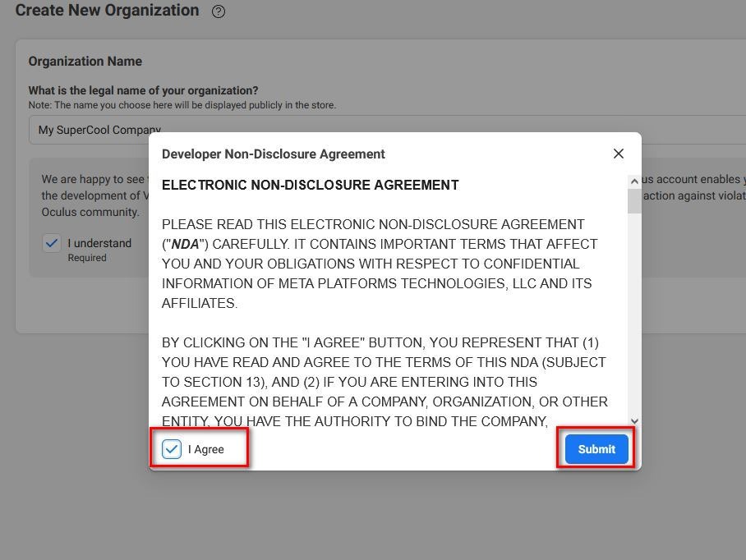Click the NDA scrollbar down arrow
746x560 pixels.
pyautogui.click(x=634, y=420)
